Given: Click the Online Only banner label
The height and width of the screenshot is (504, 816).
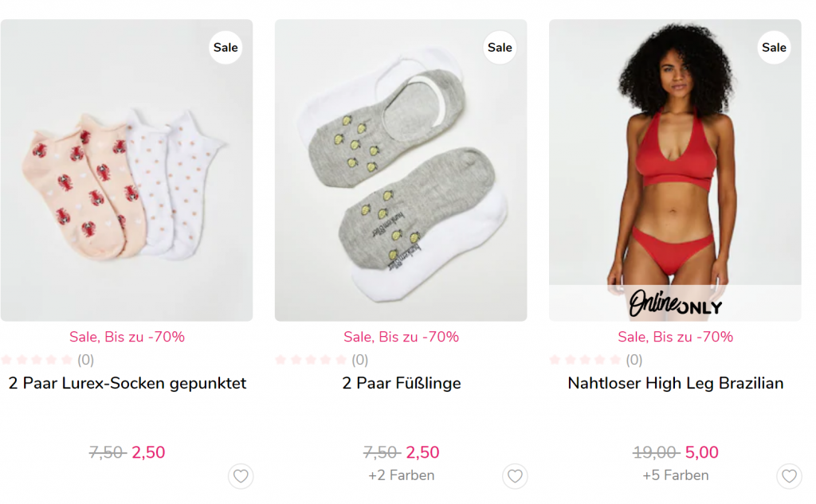Looking at the screenshot, I should coord(675,303).
